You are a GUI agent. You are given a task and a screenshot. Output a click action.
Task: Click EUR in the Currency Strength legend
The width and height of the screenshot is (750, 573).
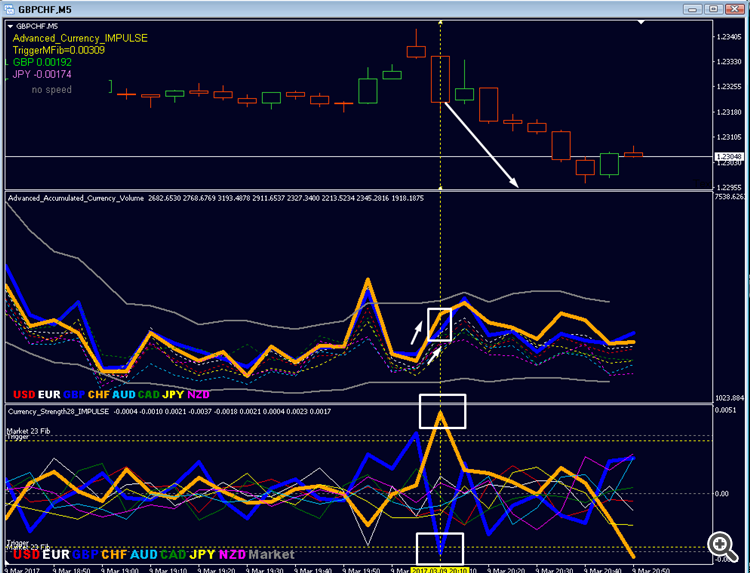[56, 555]
